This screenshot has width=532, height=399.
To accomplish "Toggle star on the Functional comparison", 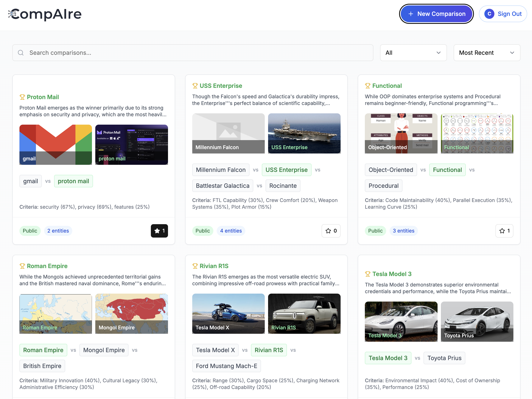I will pos(504,231).
